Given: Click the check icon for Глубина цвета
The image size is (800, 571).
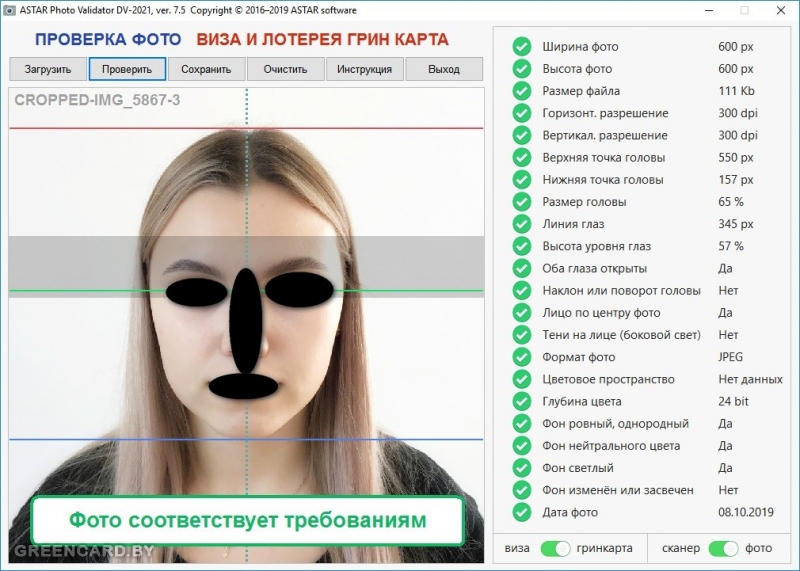Looking at the screenshot, I should tap(521, 401).
